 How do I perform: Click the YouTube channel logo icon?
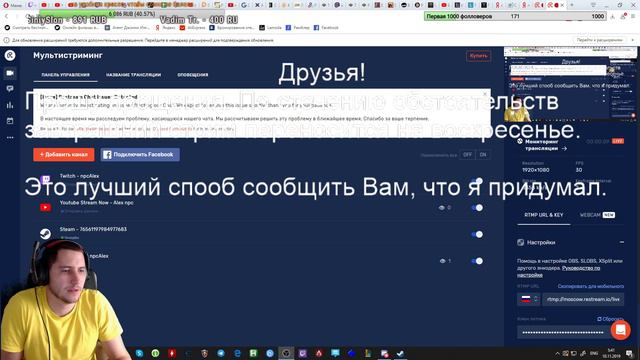[45, 207]
